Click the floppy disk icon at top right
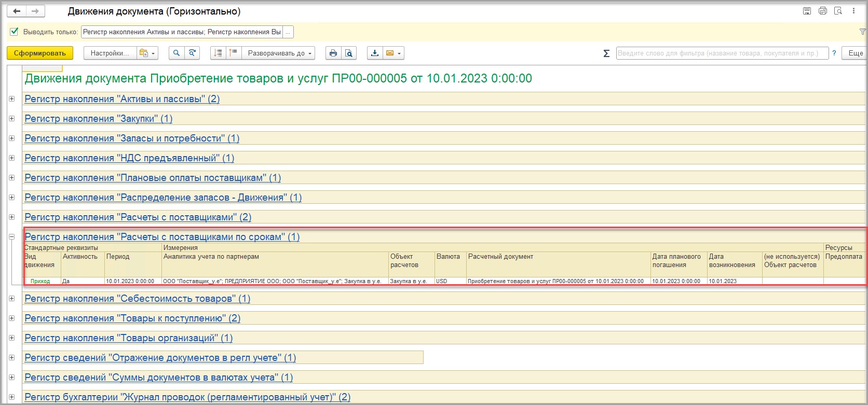Viewport: 868px width, 405px height. pyautogui.click(x=807, y=11)
